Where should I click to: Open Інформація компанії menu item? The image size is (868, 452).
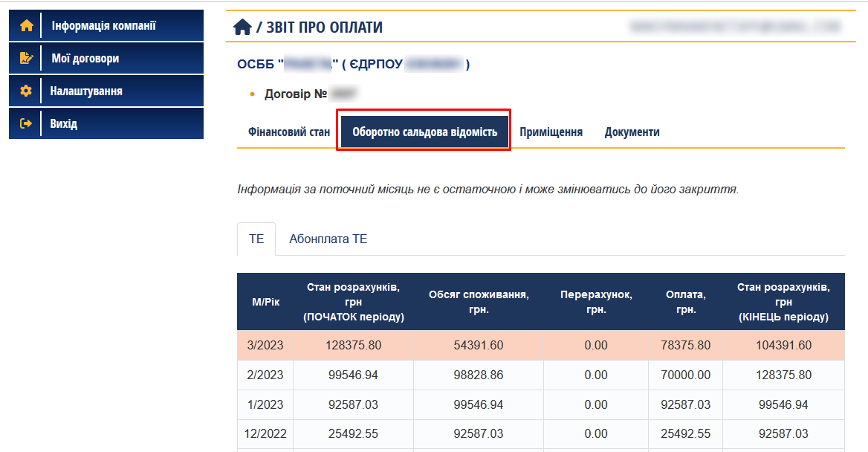coord(103,26)
